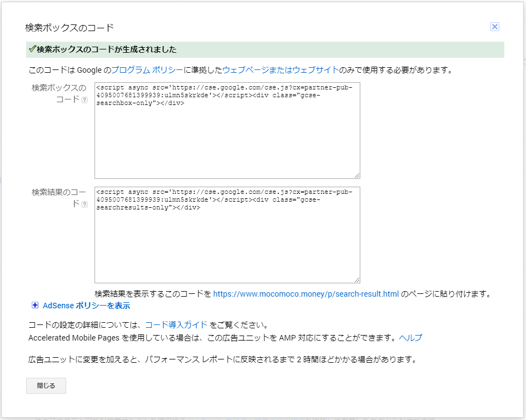
Task: Click the search results code textarea
Action: (x=227, y=235)
